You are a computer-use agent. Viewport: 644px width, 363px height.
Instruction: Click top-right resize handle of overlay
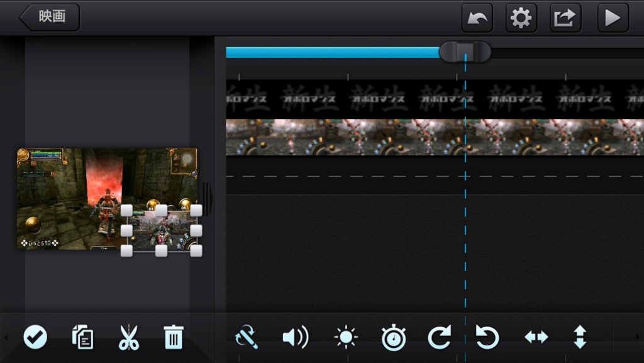click(x=196, y=211)
